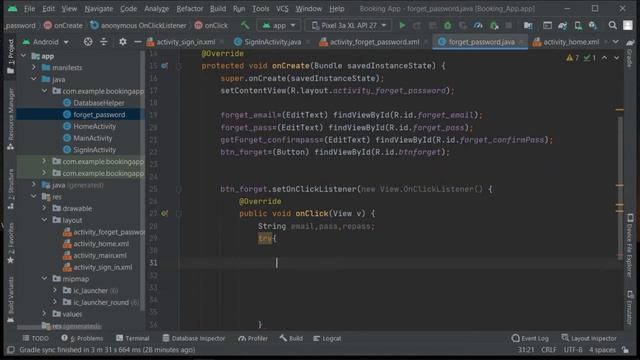This screenshot has height=360, width=640.
Task: Click the collapse all icon in Project panel
Action: click(104, 42)
